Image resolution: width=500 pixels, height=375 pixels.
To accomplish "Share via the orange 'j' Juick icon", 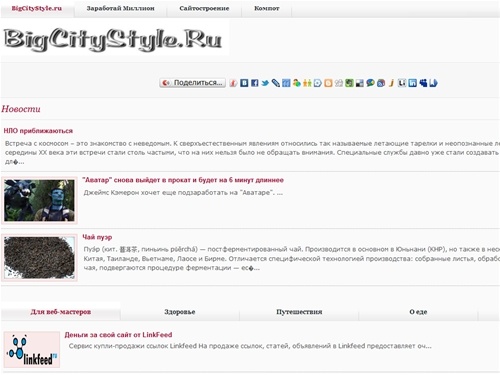I will click(x=392, y=83).
